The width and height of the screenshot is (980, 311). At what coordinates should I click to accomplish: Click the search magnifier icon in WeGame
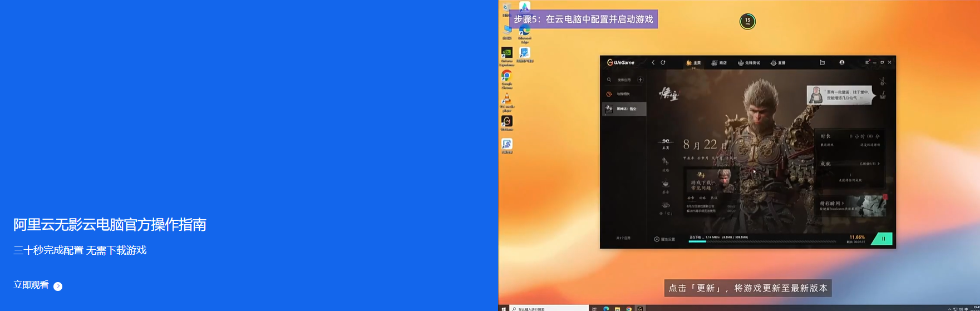(609, 80)
